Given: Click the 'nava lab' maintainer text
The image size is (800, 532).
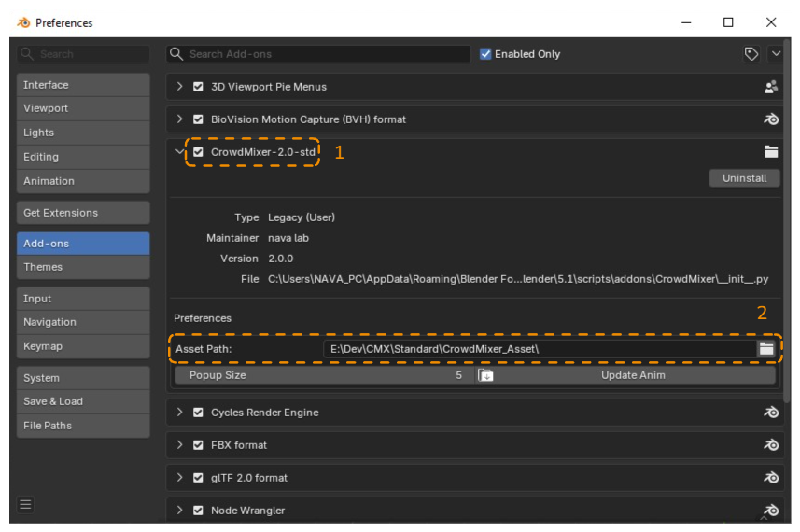Looking at the screenshot, I should [x=288, y=238].
